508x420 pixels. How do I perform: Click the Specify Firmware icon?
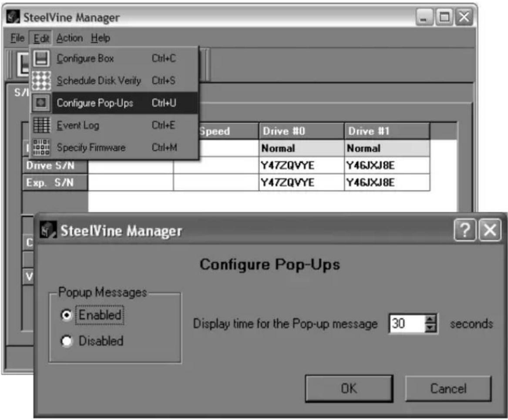point(41,148)
